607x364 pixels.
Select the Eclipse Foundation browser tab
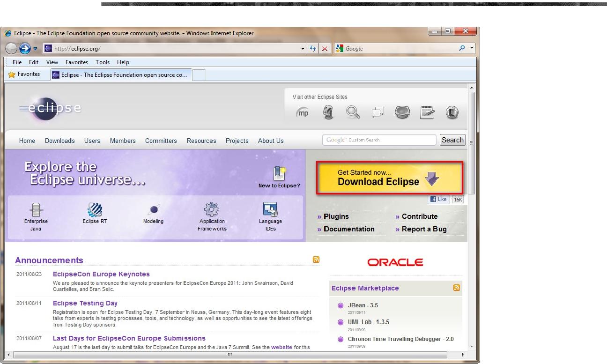click(x=121, y=75)
